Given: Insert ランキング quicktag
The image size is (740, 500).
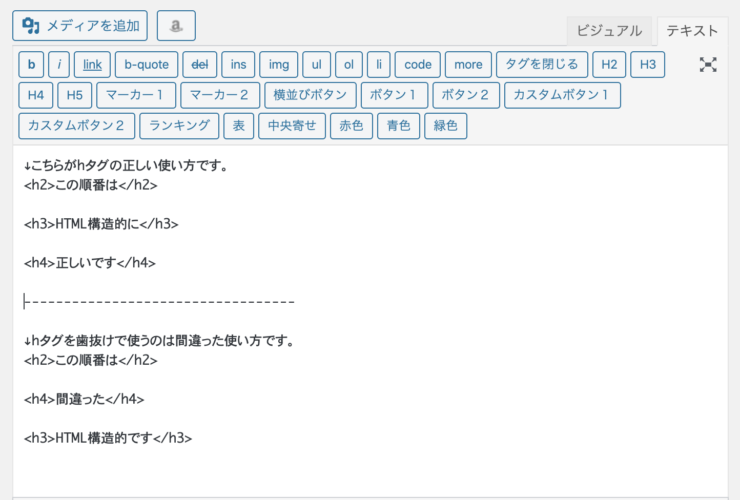Looking at the screenshot, I should 179,126.
